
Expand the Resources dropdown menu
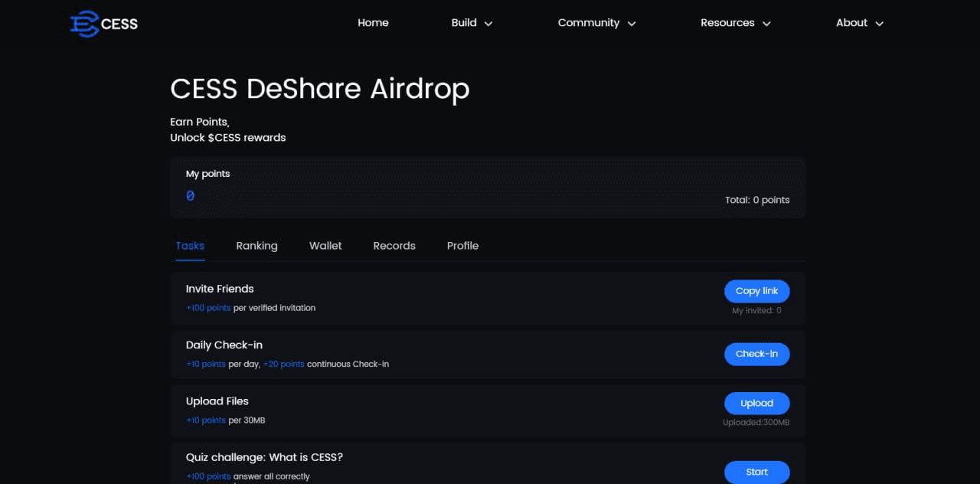[x=736, y=23]
